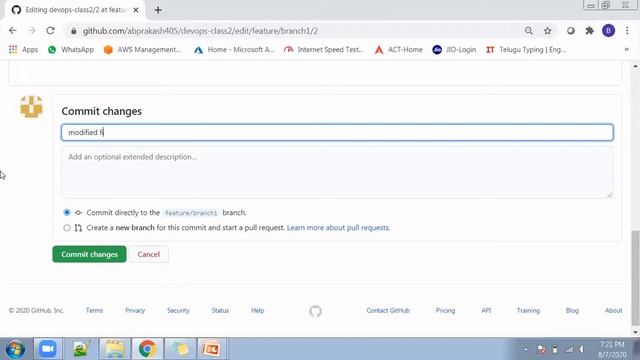This screenshot has height=360, width=640.
Task: Open the Apps bookmarks shortcut
Action: 23,49
